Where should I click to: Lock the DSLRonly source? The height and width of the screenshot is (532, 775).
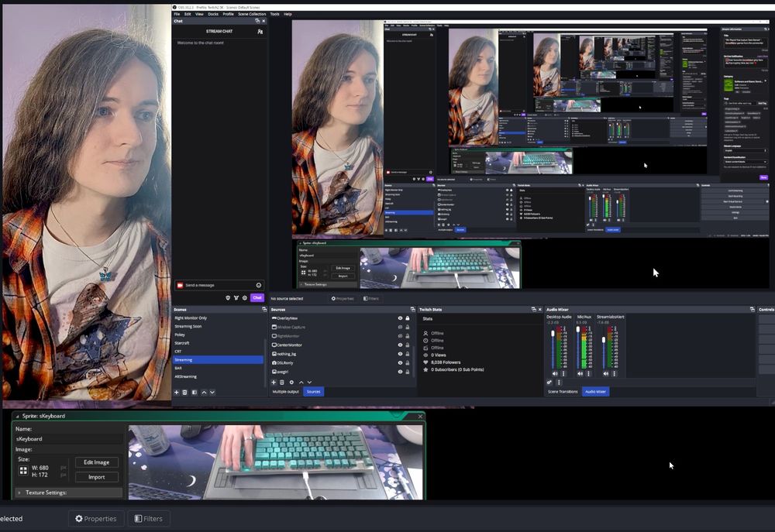[408, 362]
